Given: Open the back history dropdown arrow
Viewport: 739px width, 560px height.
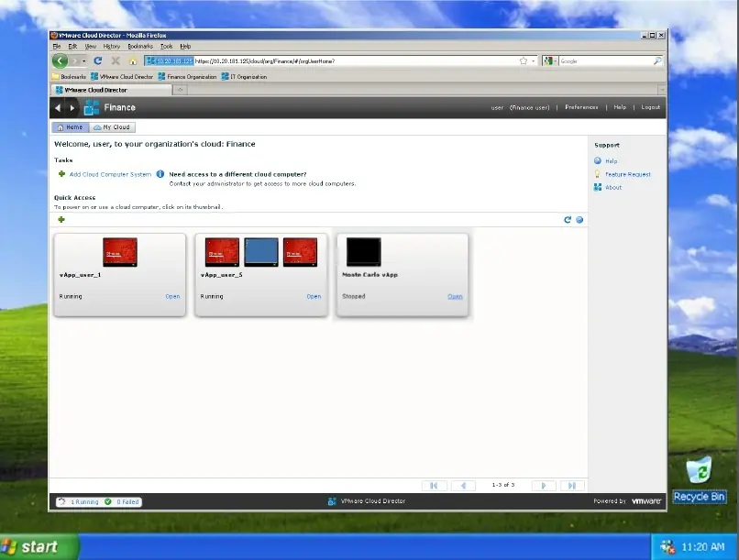Looking at the screenshot, I should point(83,60).
